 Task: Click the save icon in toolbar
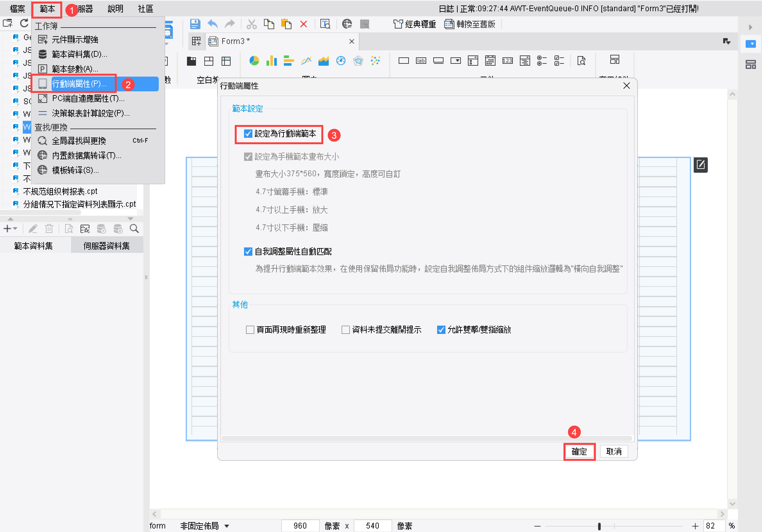coord(195,24)
